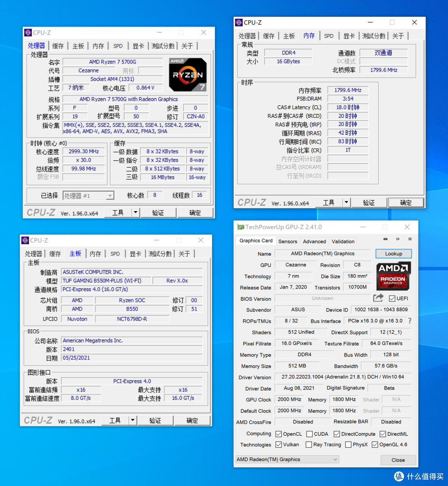The height and width of the screenshot is (486, 448).
Task: Switch to SPD tab in memory window
Action: [x=329, y=36]
